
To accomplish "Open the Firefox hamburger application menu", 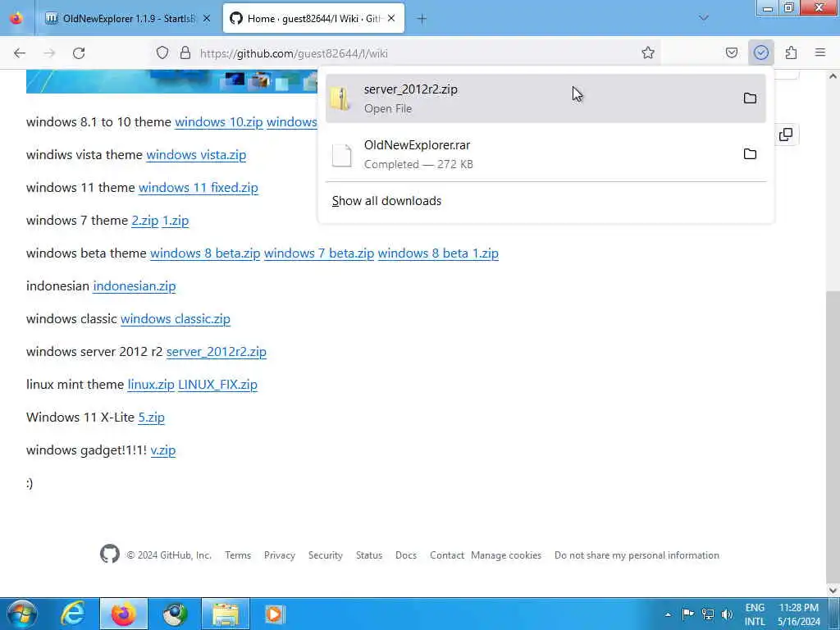I will coord(820,53).
